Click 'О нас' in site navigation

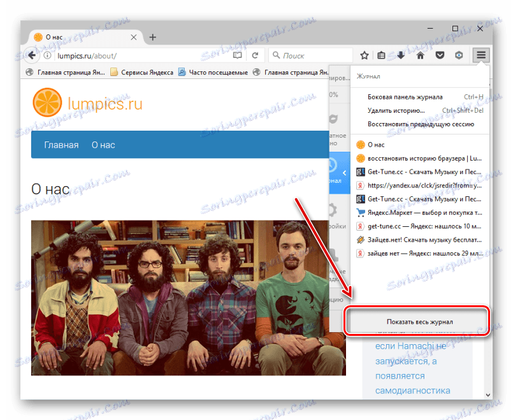tap(103, 145)
